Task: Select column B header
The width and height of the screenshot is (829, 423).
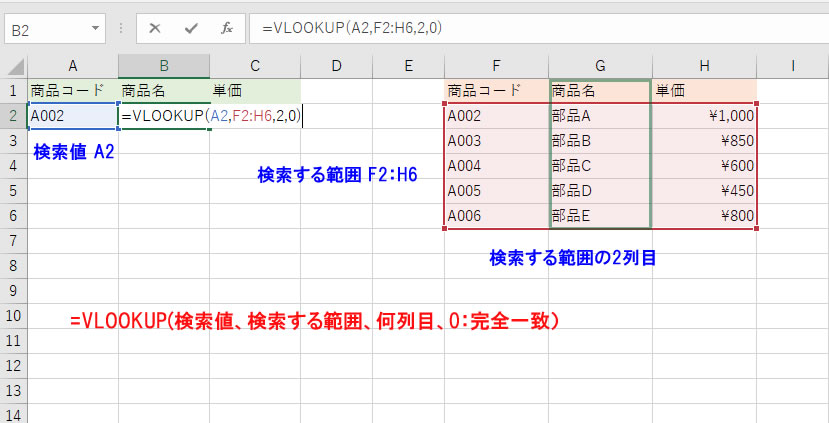Action: 164,66
